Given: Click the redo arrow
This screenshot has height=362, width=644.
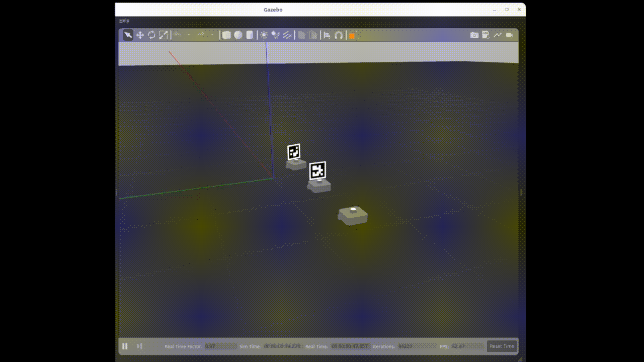Looking at the screenshot, I should click(x=200, y=35).
